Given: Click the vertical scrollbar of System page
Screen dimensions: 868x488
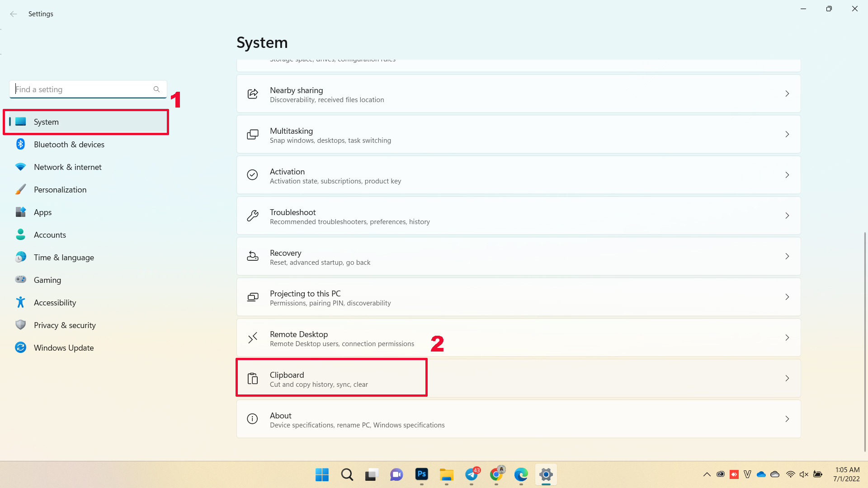Looking at the screenshot, I should click(x=865, y=342).
